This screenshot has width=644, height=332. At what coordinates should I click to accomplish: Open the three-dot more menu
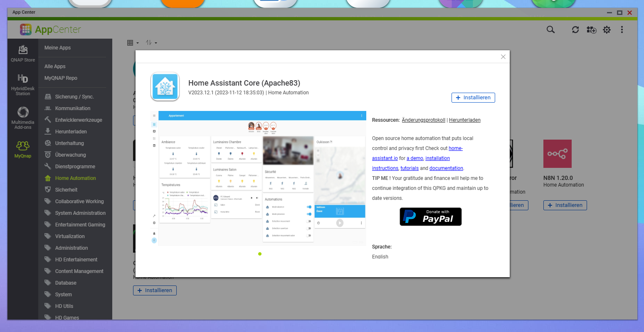click(622, 30)
